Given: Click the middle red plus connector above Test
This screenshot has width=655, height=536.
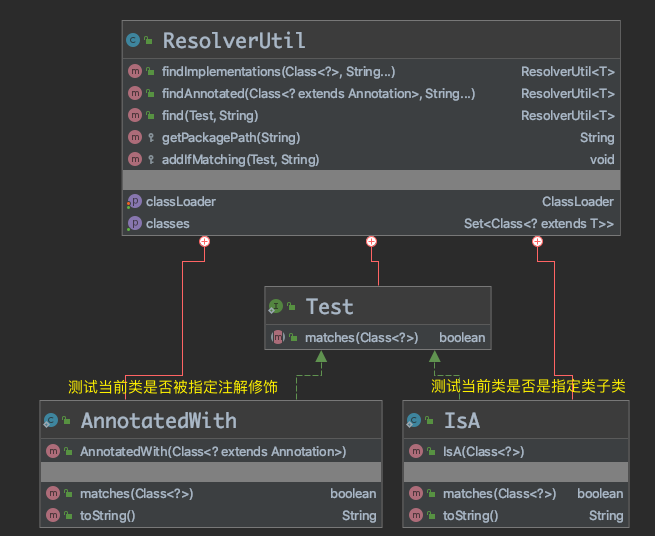Looking at the screenshot, I should (x=372, y=241).
